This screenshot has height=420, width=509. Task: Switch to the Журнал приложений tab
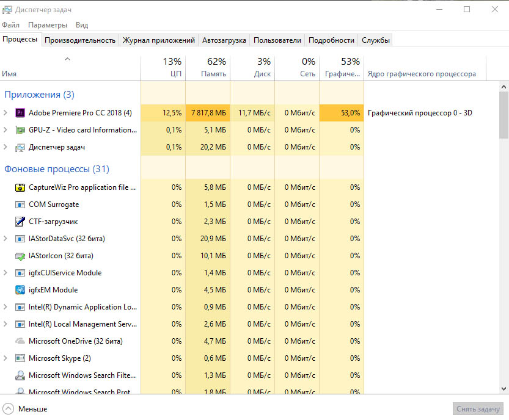(x=159, y=40)
